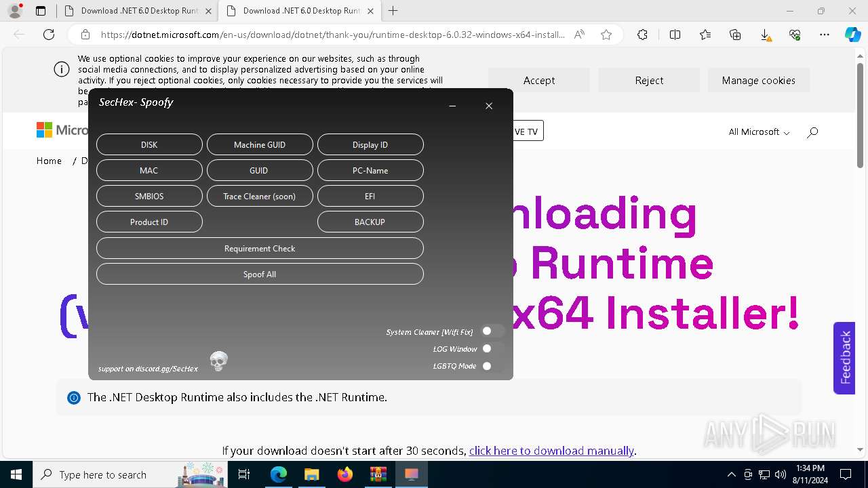Open WinRAR from the taskbar
This screenshot has height=488, width=868.
pos(378,474)
